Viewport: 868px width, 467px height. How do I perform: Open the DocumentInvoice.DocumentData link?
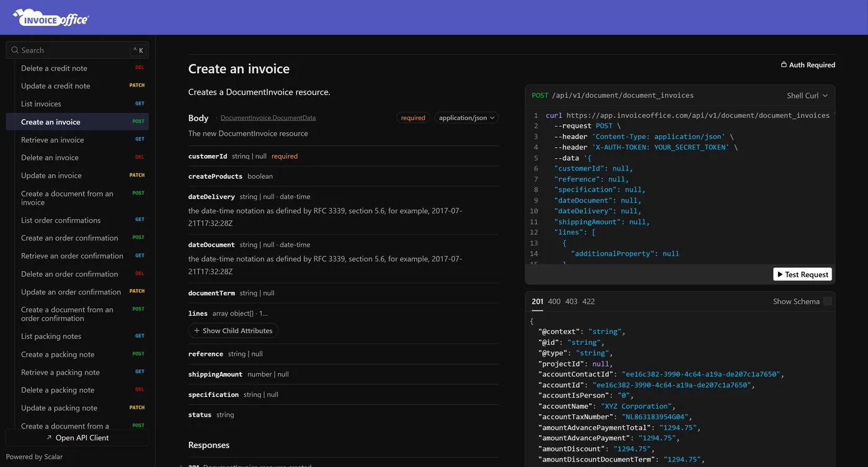coord(268,118)
